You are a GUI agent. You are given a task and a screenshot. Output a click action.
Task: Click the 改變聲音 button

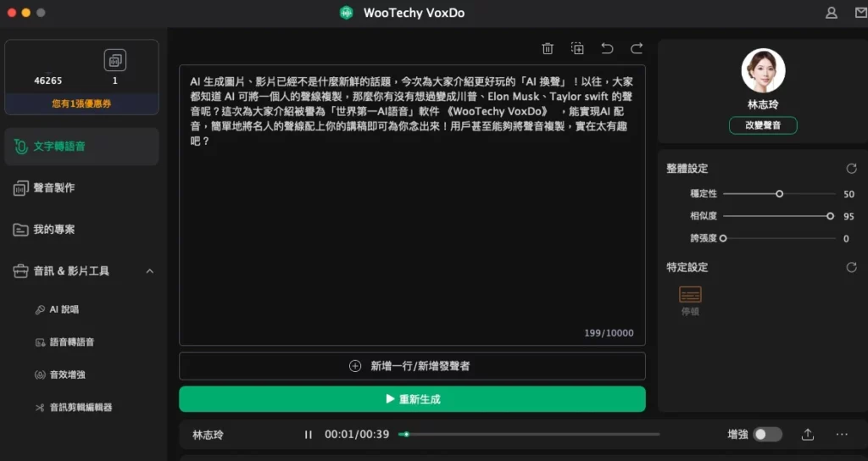tap(763, 125)
